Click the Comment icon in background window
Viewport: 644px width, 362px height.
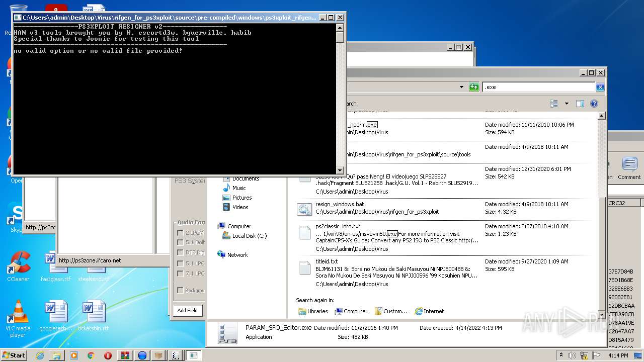tap(629, 168)
